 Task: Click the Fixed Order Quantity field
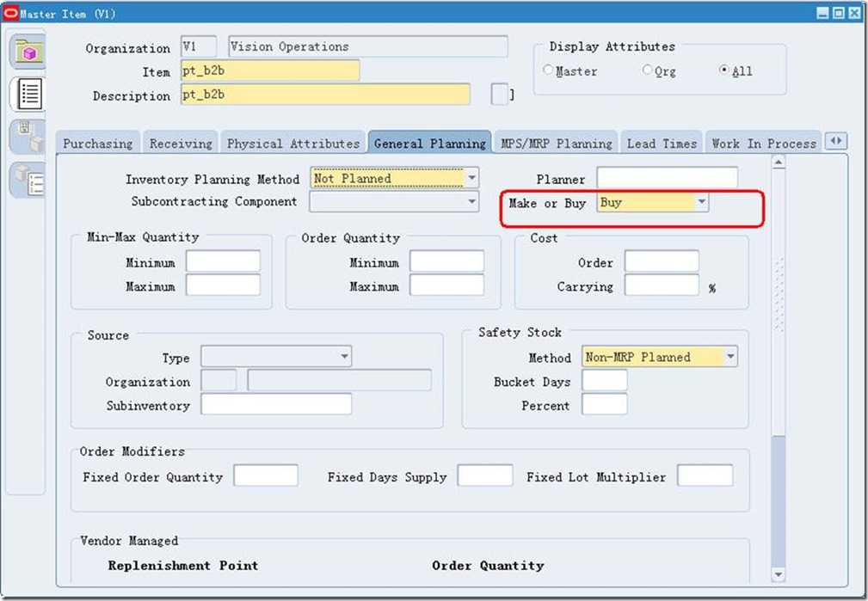pos(266,475)
